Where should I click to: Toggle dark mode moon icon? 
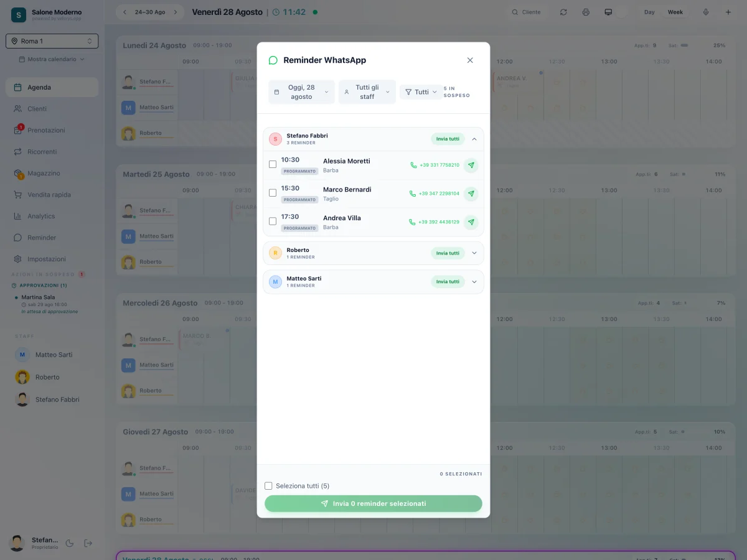coord(70,543)
